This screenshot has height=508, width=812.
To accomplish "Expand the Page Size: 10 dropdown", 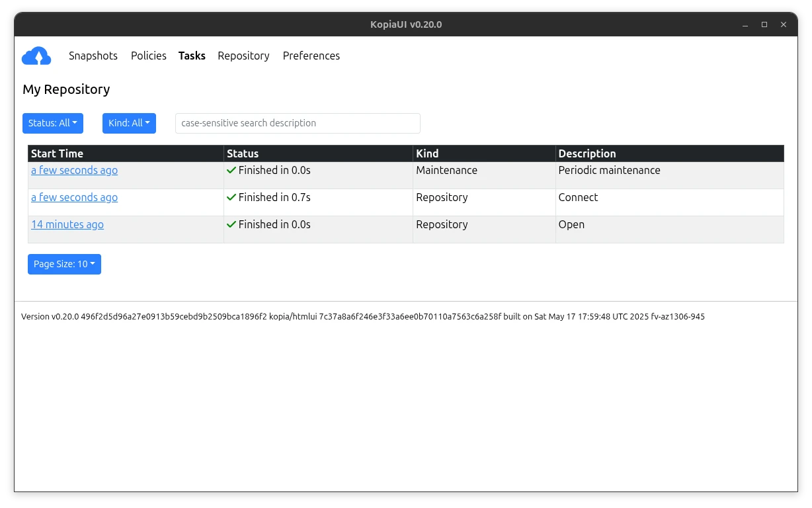I will pos(64,264).
